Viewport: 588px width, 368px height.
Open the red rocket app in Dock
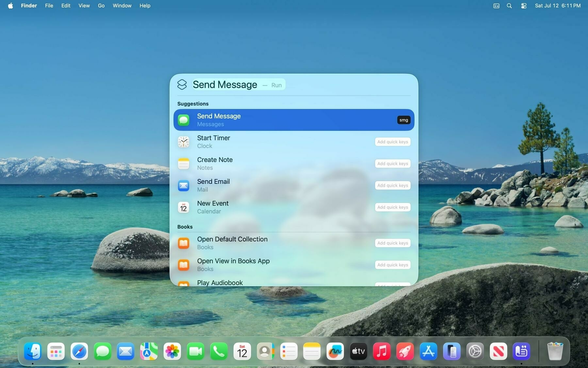coord(405,351)
